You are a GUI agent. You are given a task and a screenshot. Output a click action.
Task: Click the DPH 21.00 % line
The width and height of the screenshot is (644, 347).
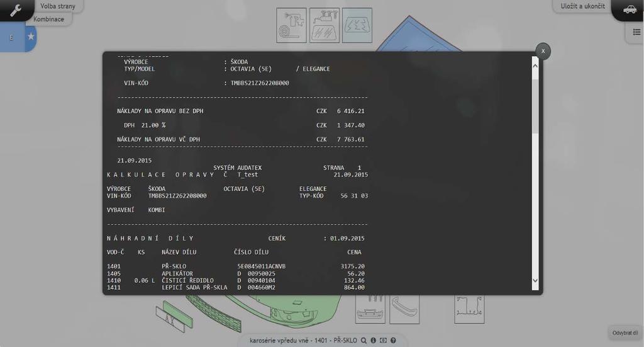(x=244, y=125)
